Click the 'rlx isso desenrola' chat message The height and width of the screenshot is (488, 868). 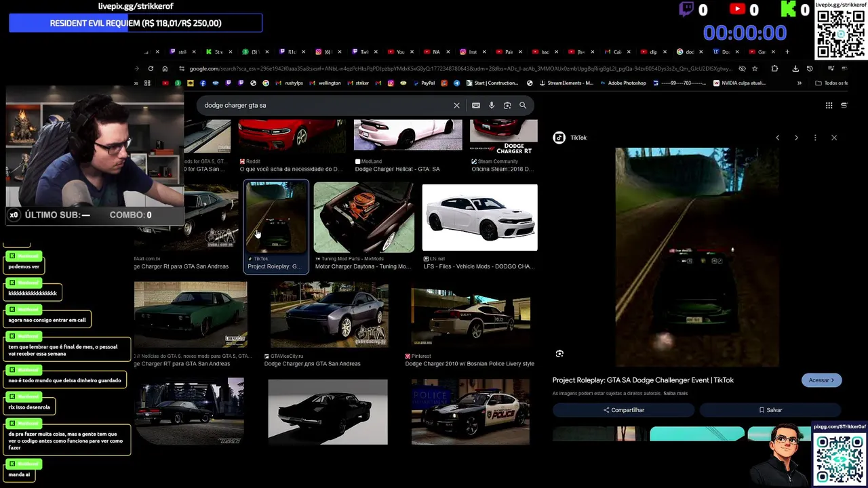click(29, 407)
